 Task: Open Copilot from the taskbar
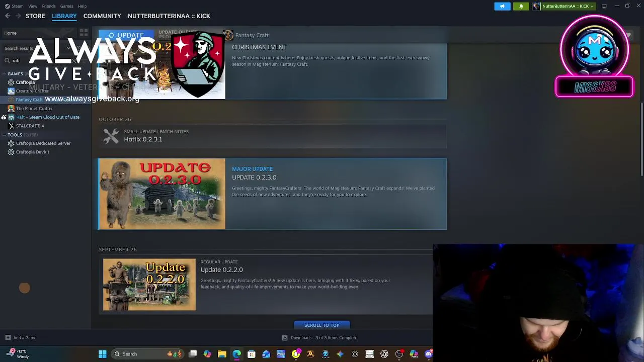pos(207,354)
